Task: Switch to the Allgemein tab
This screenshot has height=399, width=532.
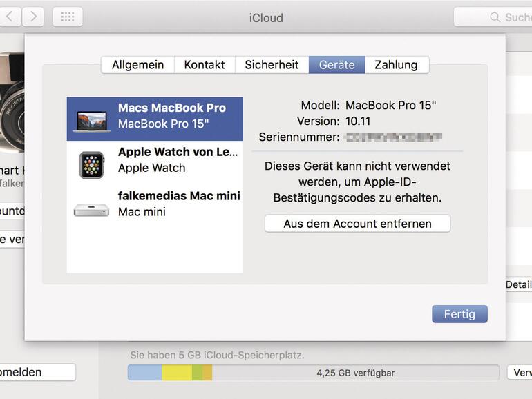Action: point(137,65)
